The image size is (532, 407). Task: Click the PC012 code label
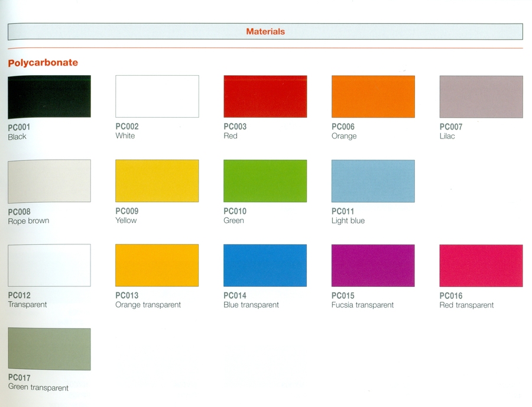click(20, 295)
